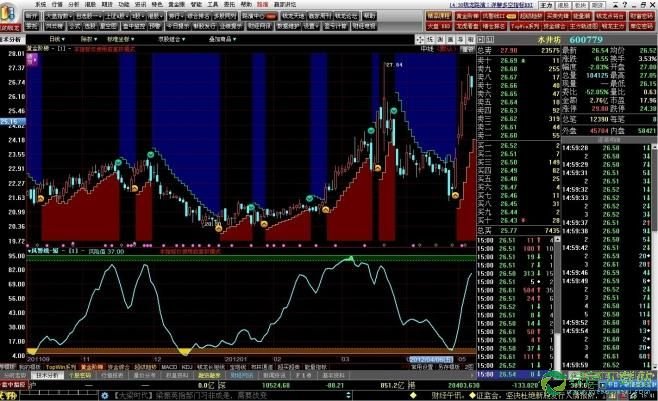Select the 主力 mode toggle at top right
This screenshot has width=658, height=401.
click(x=546, y=5)
